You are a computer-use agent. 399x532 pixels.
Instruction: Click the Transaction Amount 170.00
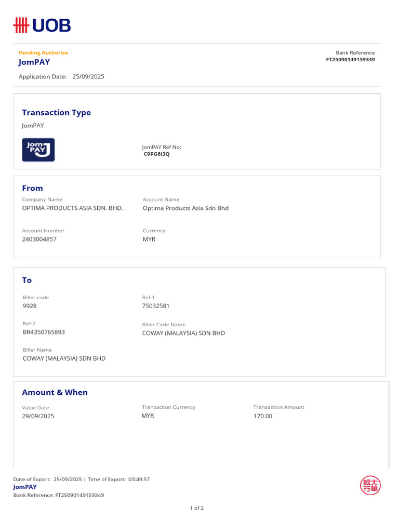point(263,416)
